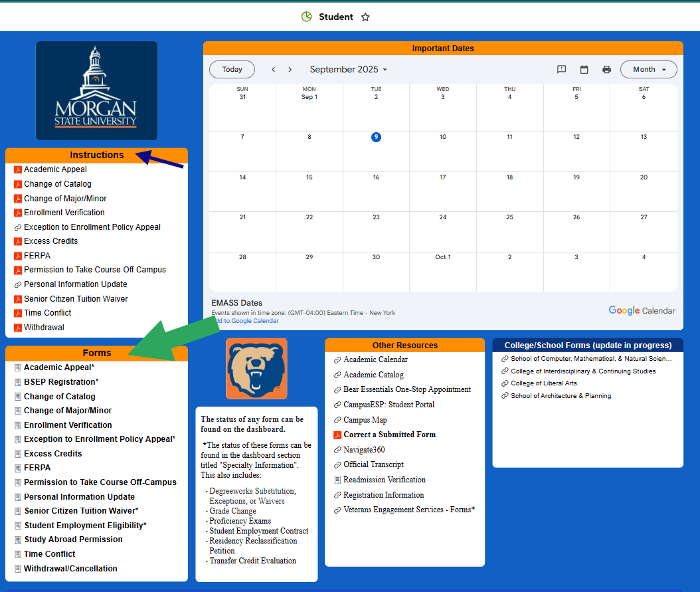This screenshot has width=700, height=592.
Task: Open FERPA instructions PDF icon
Action: 18,256
